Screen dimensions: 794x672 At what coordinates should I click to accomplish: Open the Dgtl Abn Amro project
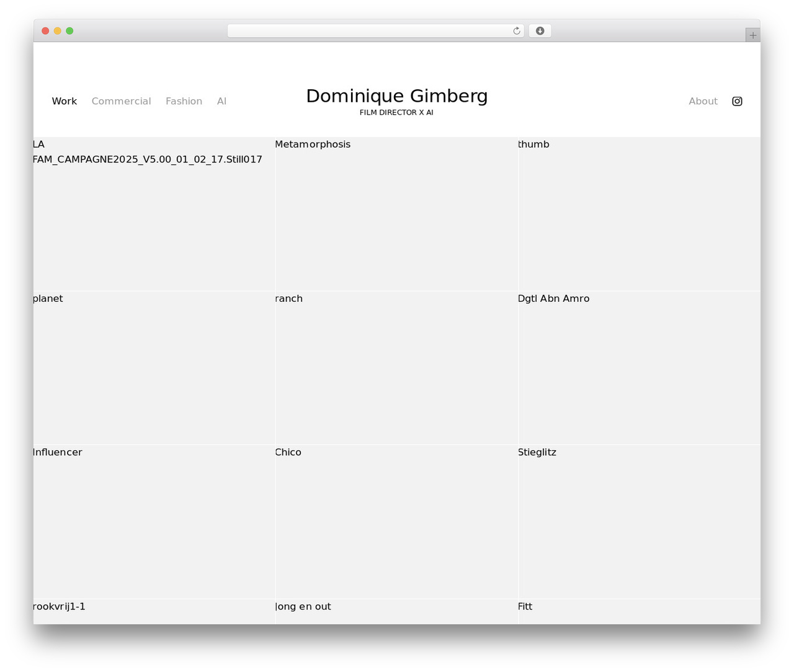(639, 368)
